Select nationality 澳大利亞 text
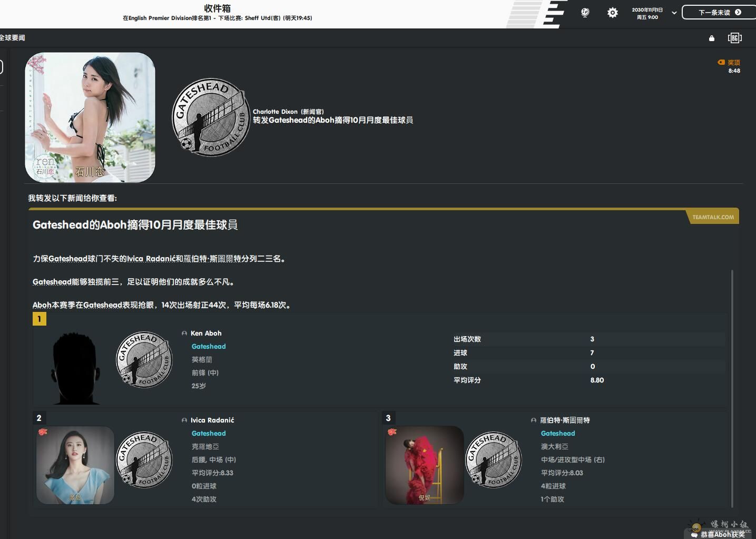 pos(555,447)
